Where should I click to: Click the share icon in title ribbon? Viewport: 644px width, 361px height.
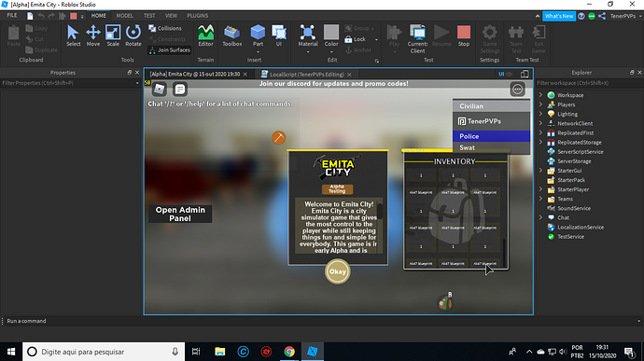(x=602, y=16)
